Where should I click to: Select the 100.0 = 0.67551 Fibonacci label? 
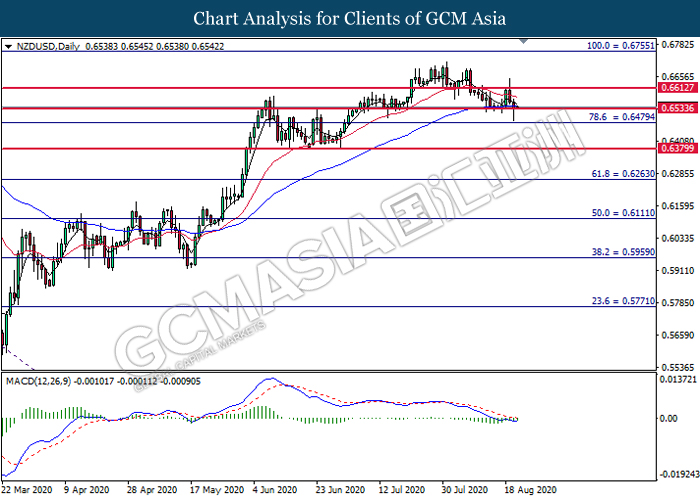[x=621, y=46]
